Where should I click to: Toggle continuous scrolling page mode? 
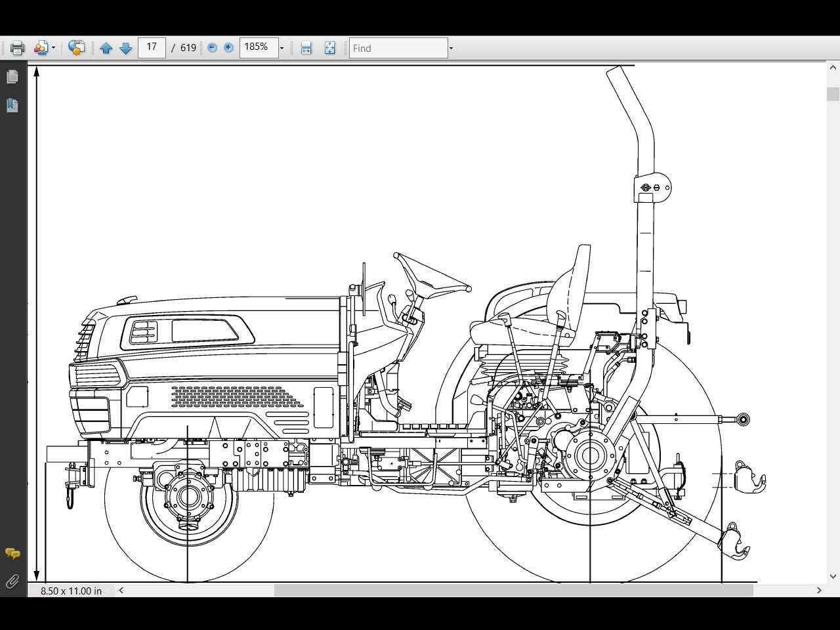pos(306,47)
